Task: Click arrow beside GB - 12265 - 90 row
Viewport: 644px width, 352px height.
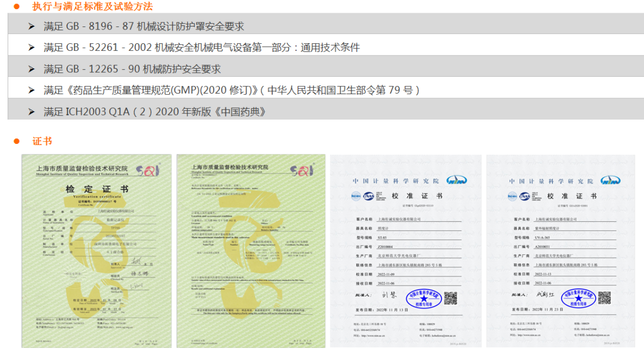Action: [32, 69]
